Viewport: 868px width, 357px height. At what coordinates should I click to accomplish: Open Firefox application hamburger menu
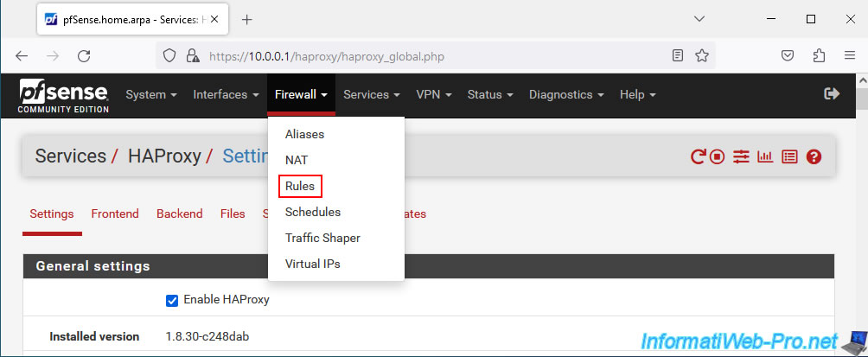[851, 55]
